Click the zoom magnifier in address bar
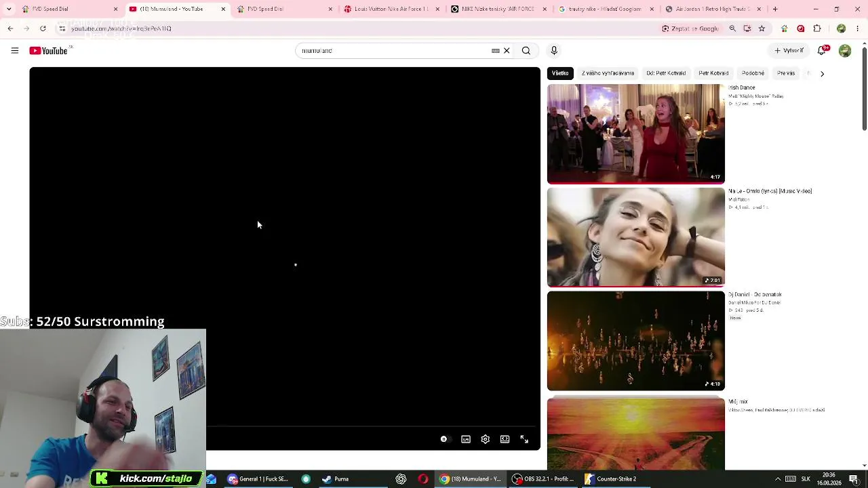Viewport: 868px width, 488px height. coord(732,28)
